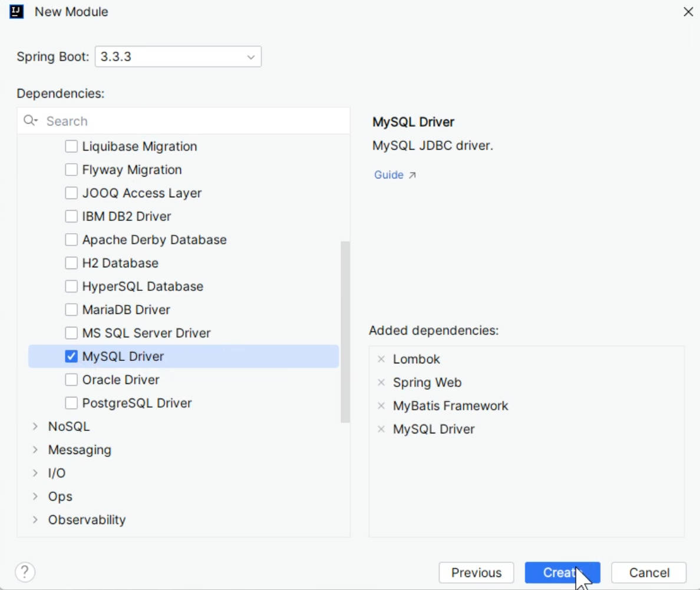Close the New Module dialog
The height and width of the screenshot is (590, 700).
click(x=688, y=12)
